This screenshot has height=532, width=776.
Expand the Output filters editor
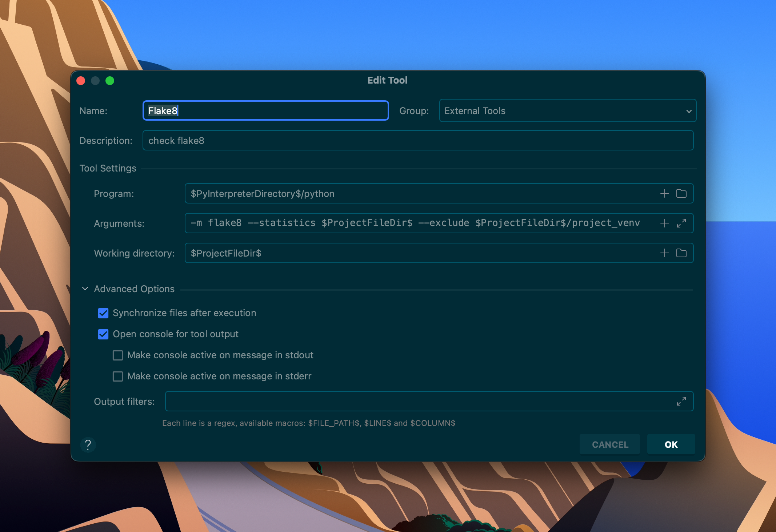click(681, 401)
